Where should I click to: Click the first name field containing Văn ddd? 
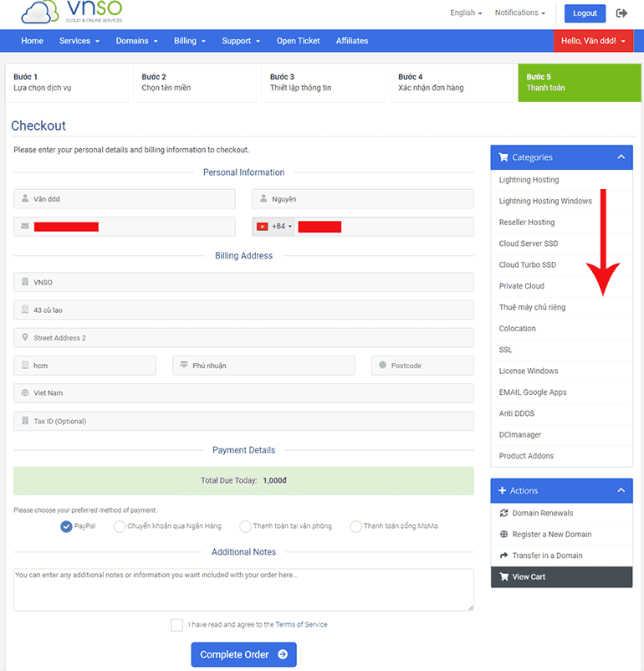tap(125, 199)
